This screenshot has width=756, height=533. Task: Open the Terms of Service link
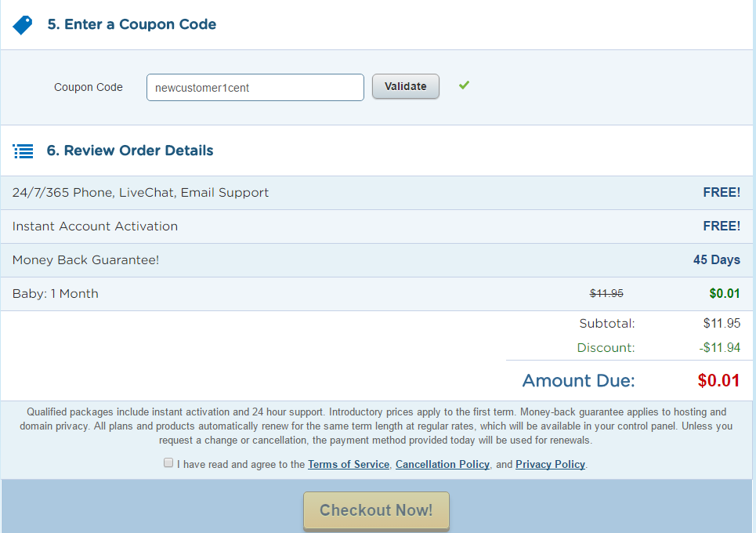349,464
